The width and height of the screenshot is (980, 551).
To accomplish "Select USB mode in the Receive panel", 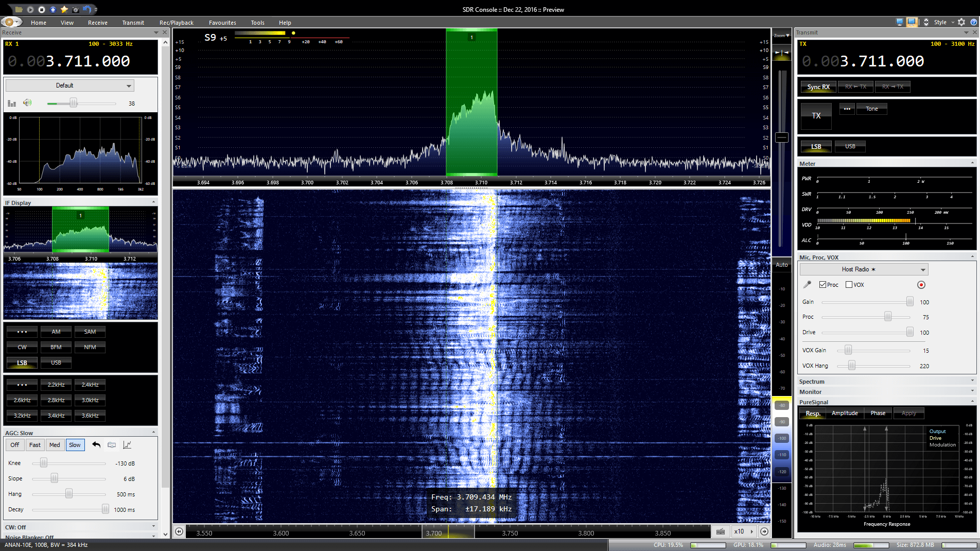I will (x=56, y=362).
